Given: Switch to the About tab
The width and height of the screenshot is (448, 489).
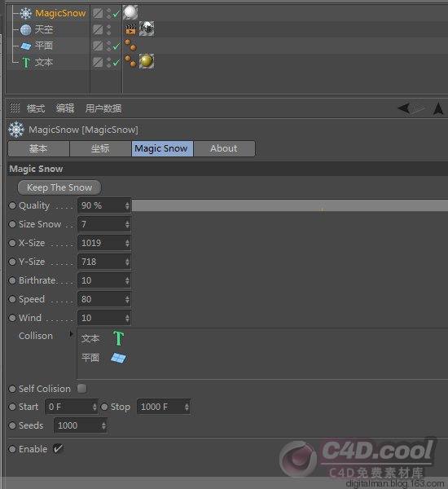Looking at the screenshot, I should (x=224, y=148).
